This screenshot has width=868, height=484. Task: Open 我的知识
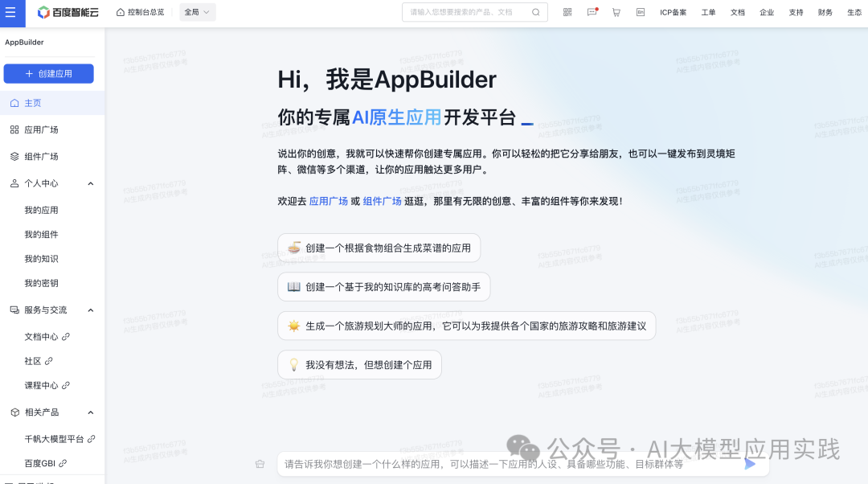tap(42, 259)
